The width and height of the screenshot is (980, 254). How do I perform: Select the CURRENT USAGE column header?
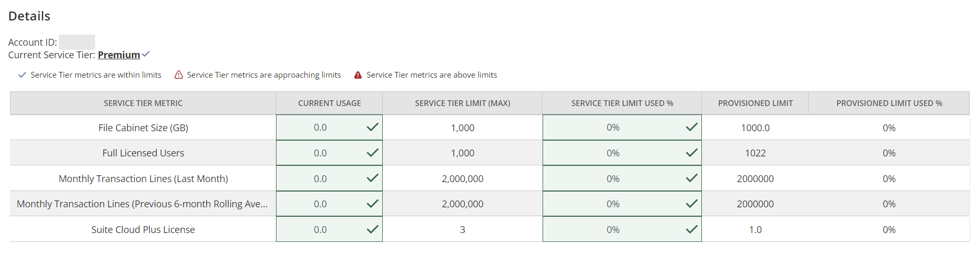click(330, 103)
